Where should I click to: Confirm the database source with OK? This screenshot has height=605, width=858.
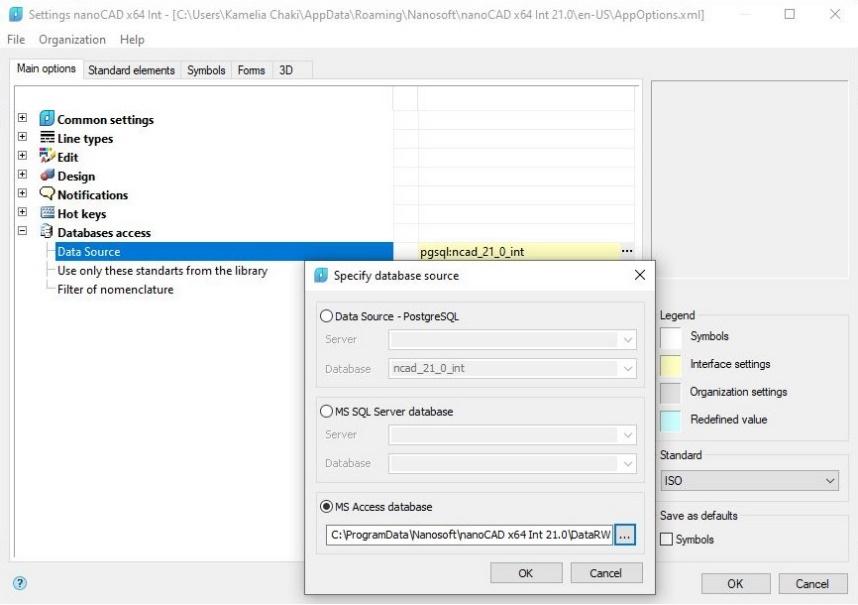[x=525, y=572]
